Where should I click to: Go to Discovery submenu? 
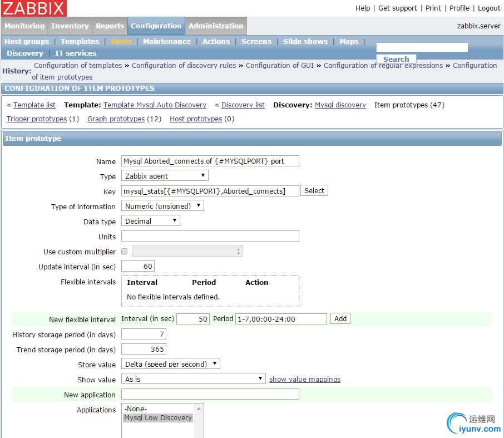25,53
